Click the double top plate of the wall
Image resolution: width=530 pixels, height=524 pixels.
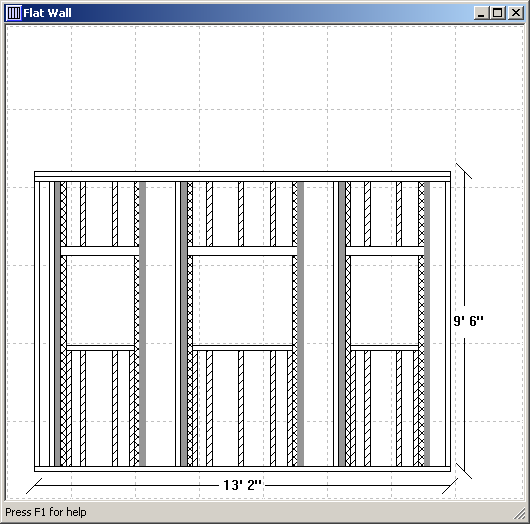pos(242,176)
